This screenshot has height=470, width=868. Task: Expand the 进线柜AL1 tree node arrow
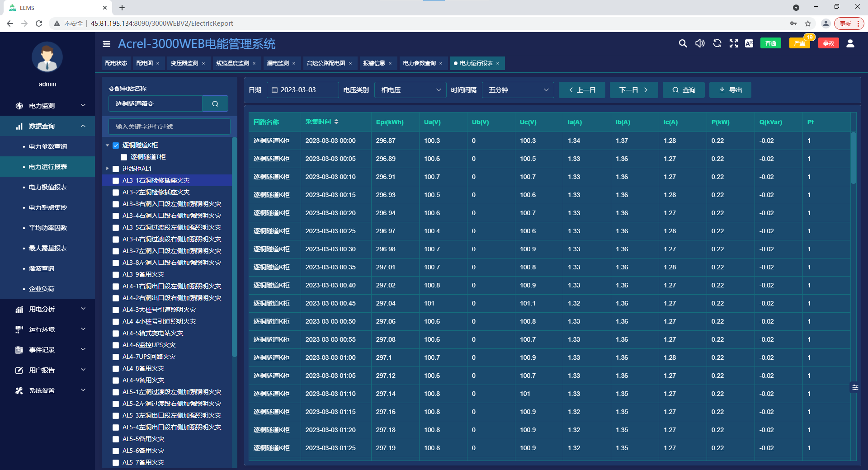coord(108,169)
